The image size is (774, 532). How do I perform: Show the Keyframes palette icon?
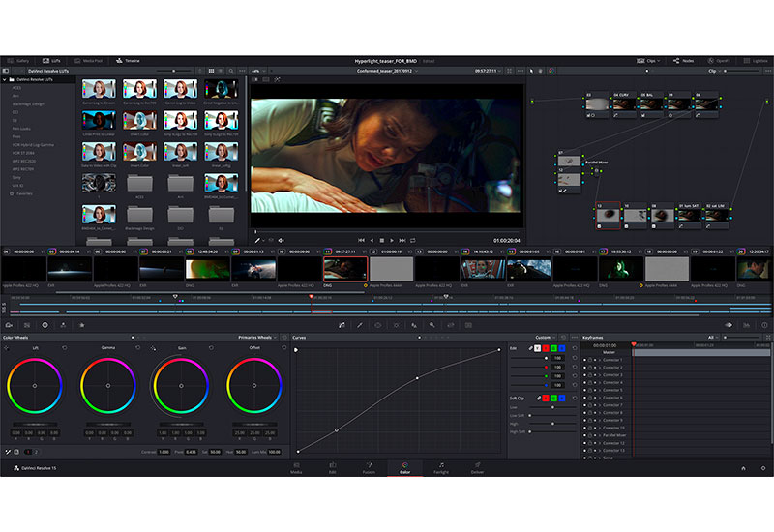click(x=729, y=325)
